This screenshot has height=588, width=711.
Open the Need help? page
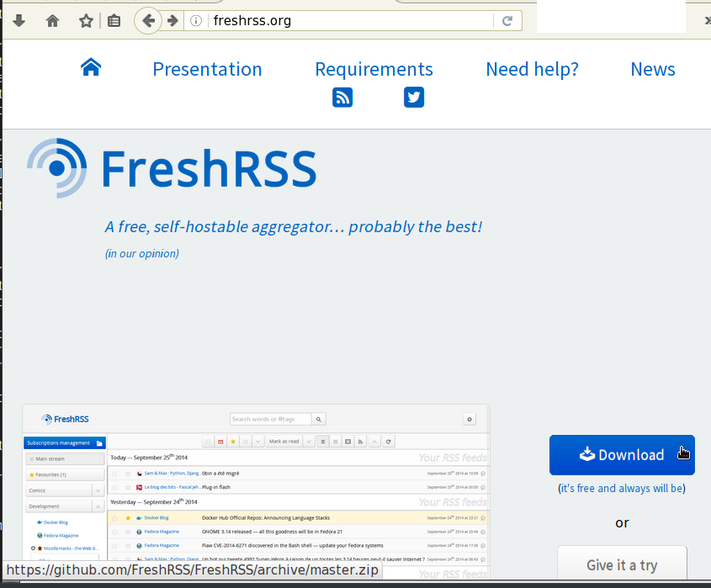(x=532, y=69)
